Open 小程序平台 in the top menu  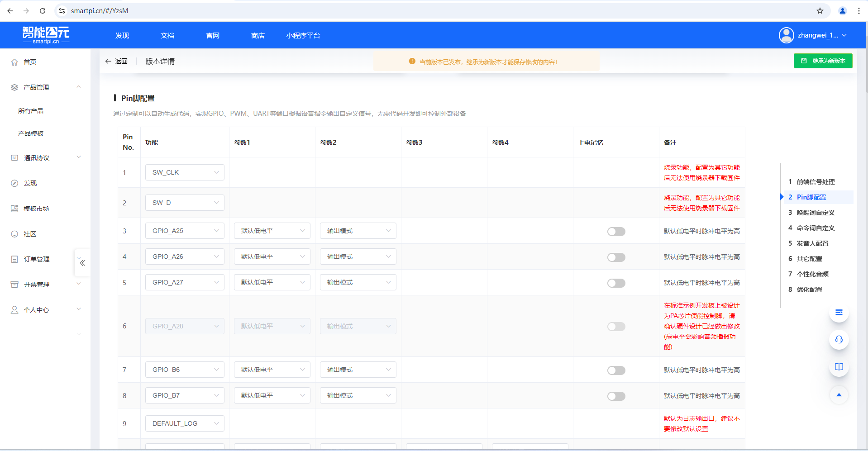[303, 36]
